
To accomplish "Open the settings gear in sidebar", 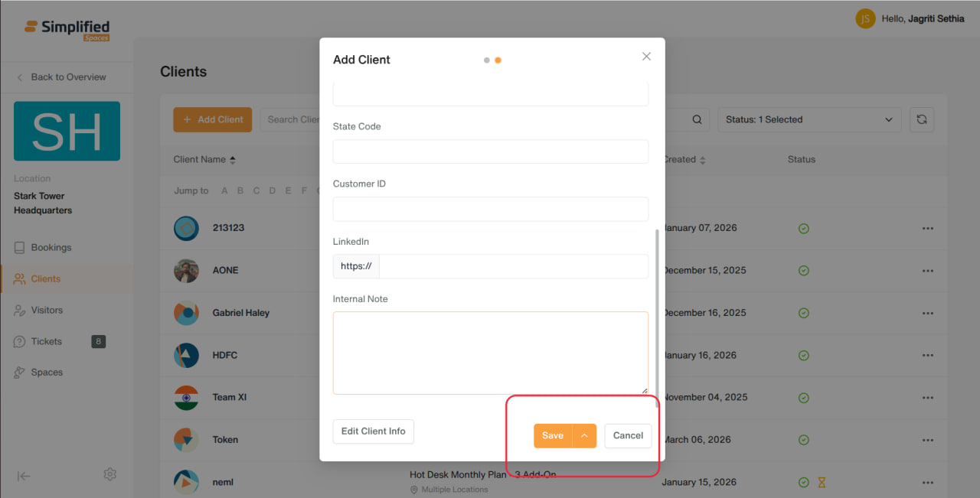I will coord(109,474).
